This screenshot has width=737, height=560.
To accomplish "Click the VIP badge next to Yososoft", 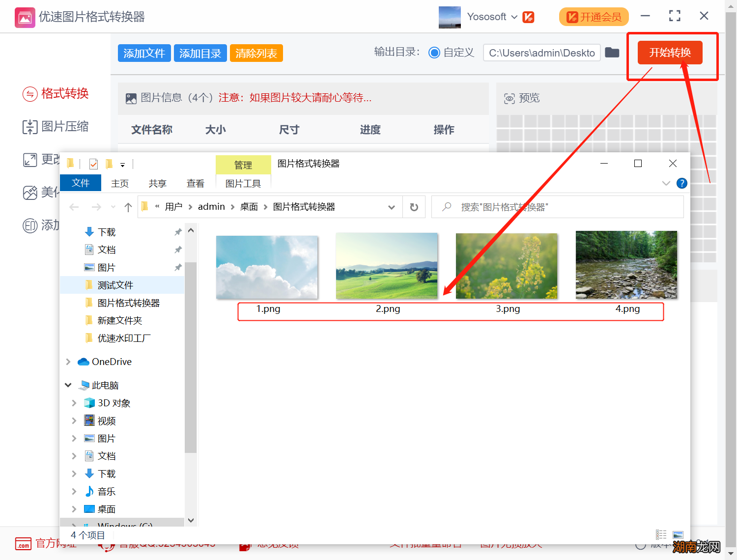I will [x=528, y=17].
